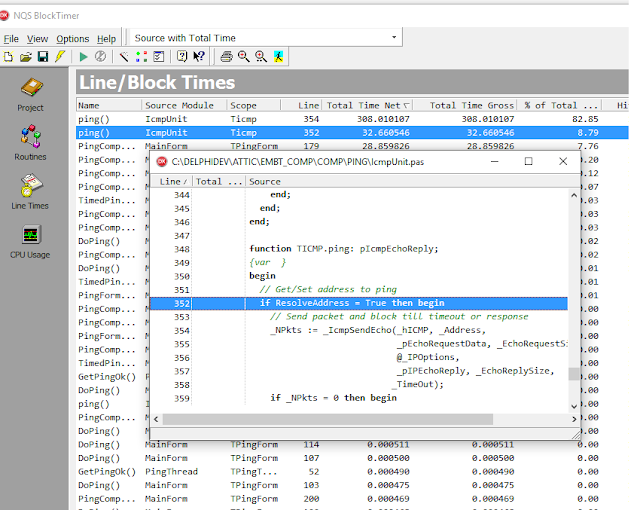640x510 pixels.
Task: Sort by Total Time Net column header
Action: pos(367,105)
